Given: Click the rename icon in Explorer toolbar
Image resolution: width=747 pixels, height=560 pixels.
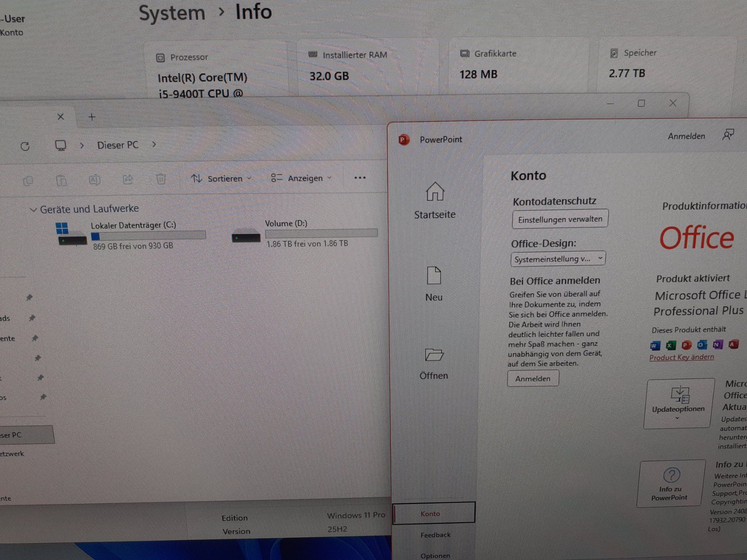Looking at the screenshot, I should (x=95, y=180).
